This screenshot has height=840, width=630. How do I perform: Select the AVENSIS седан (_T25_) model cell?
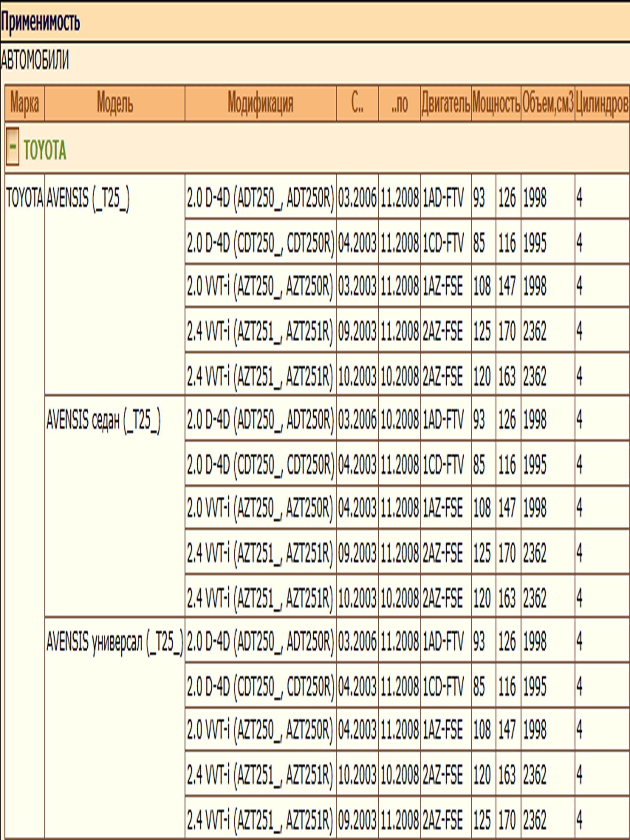click(x=103, y=420)
